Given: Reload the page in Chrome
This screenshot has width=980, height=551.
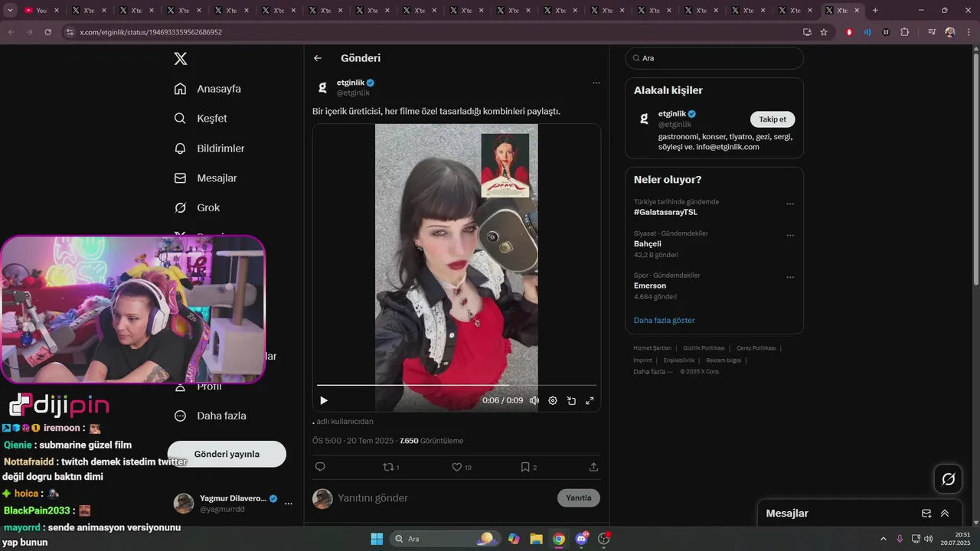Looking at the screenshot, I should 48,32.
